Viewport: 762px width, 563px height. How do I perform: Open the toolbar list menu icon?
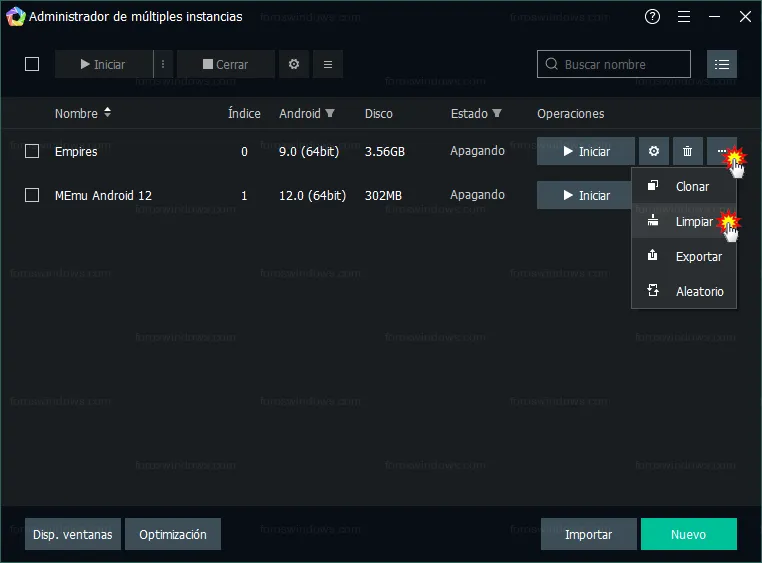328,64
